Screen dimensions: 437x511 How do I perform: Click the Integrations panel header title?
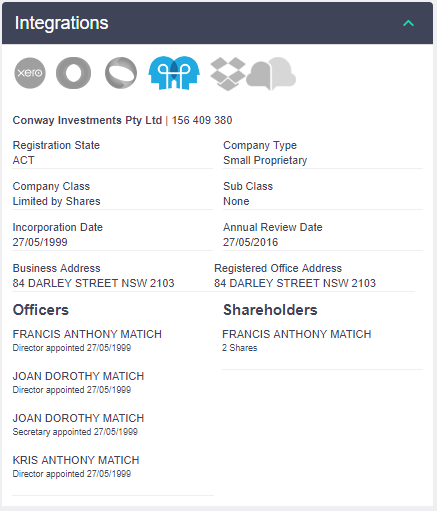point(62,23)
